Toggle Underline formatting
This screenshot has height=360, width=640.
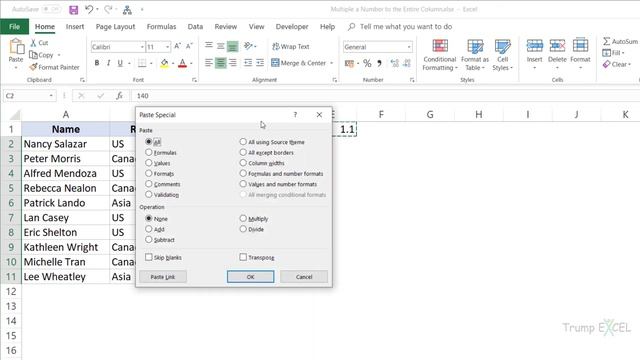[120, 63]
